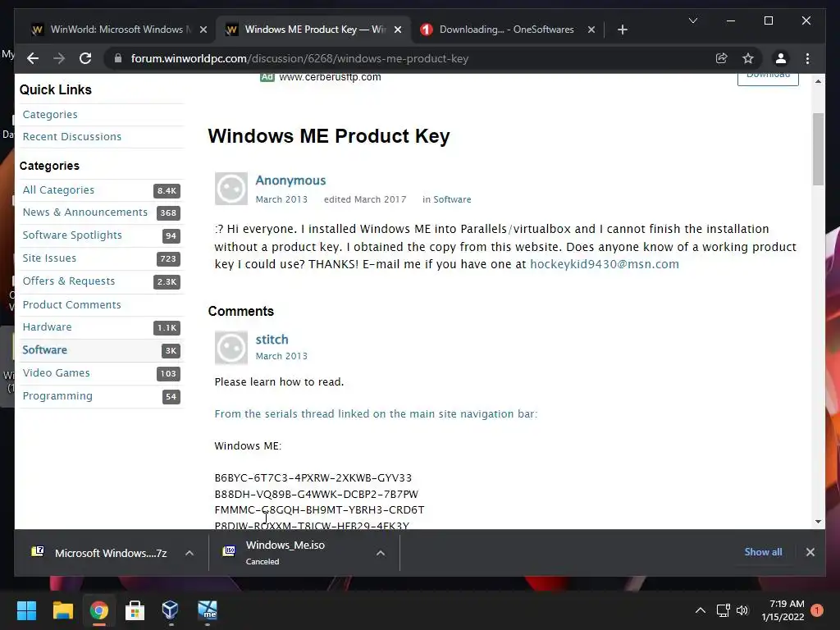Click Anonymous user avatar
Image resolution: width=840 pixels, height=630 pixels.
coord(231,189)
